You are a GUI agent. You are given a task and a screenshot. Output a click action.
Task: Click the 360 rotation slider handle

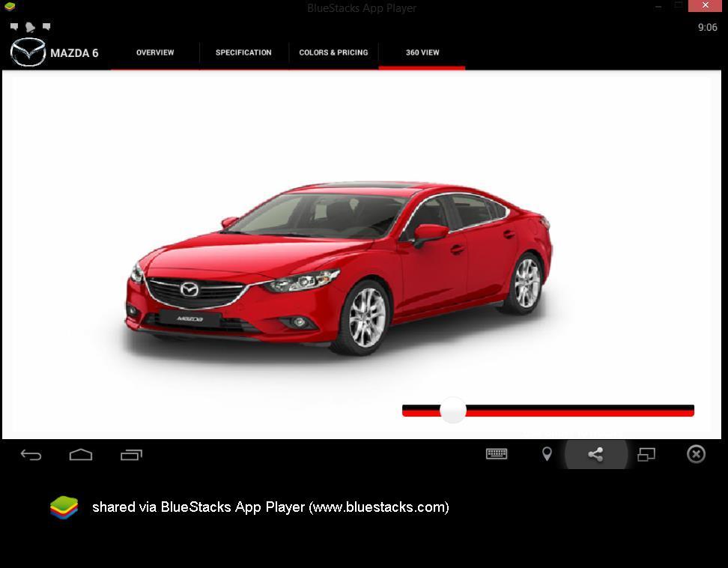pos(452,410)
